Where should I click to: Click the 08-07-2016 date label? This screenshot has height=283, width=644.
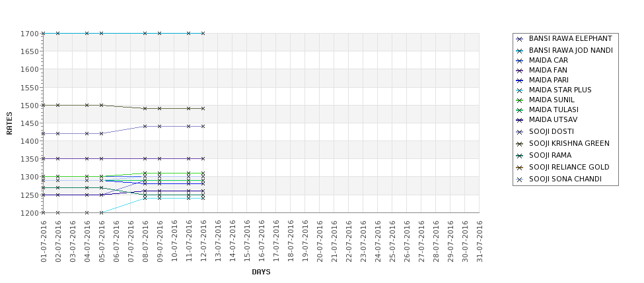pyautogui.click(x=145, y=241)
